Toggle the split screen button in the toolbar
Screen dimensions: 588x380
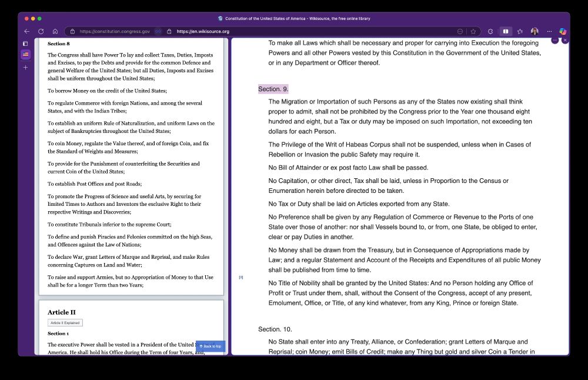tap(506, 32)
